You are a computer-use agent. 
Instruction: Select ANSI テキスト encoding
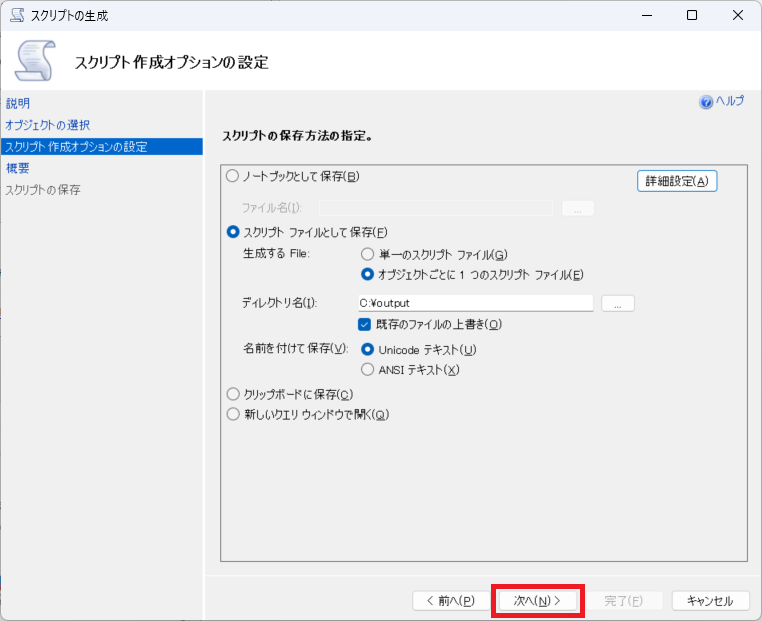(367, 370)
